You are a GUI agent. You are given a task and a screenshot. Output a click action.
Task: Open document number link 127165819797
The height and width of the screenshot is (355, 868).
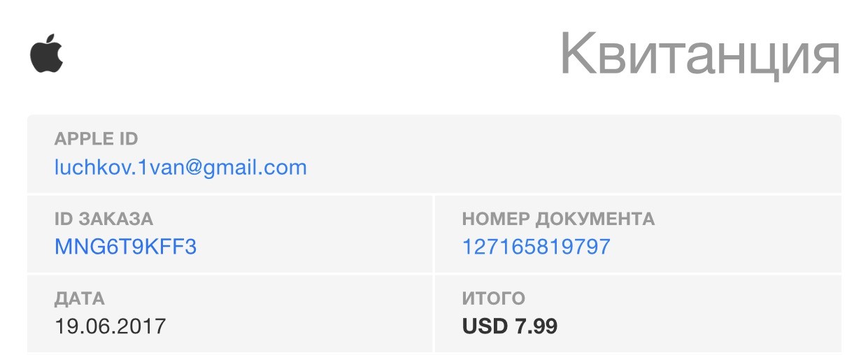coord(536,247)
